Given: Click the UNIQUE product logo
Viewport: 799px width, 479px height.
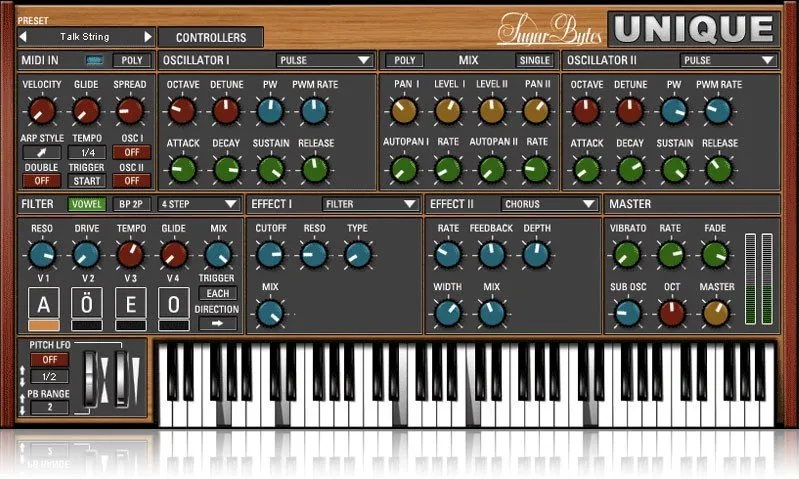Looking at the screenshot, I should pos(694,29).
